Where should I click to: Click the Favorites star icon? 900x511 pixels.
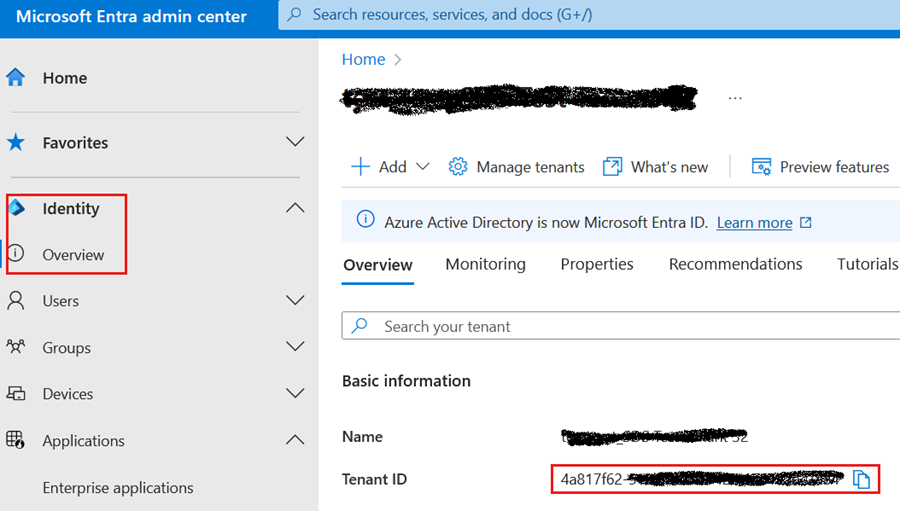(15, 142)
